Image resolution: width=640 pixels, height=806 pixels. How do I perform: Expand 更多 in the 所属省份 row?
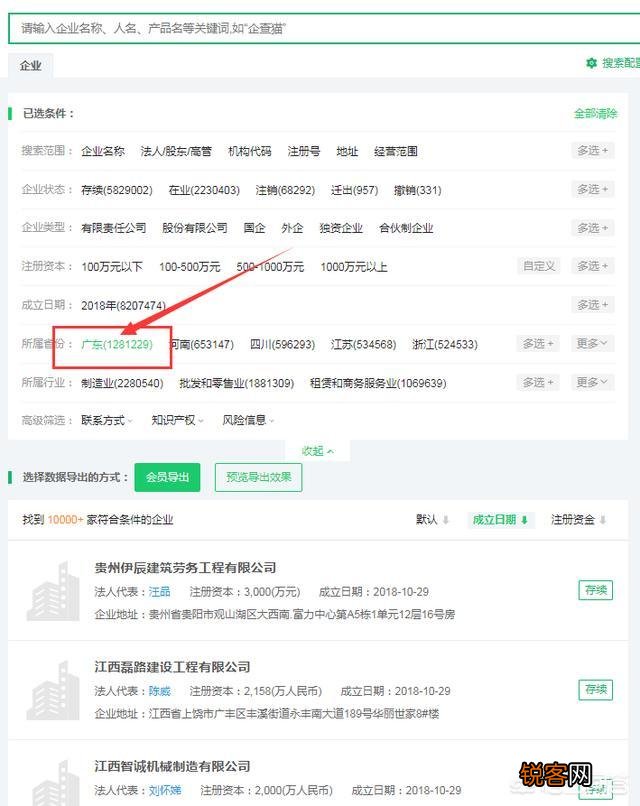point(592,343)
